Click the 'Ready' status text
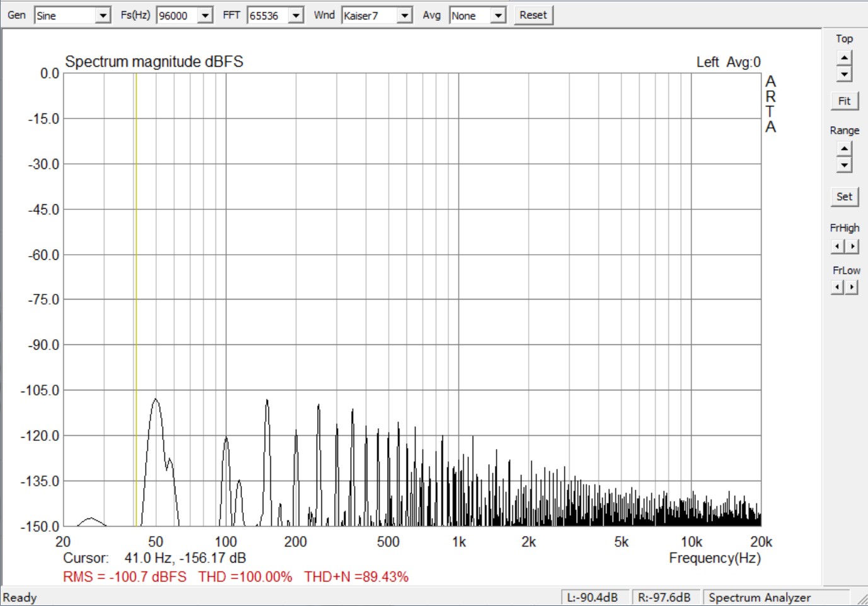The image size is (868, 606). [20, 598]
